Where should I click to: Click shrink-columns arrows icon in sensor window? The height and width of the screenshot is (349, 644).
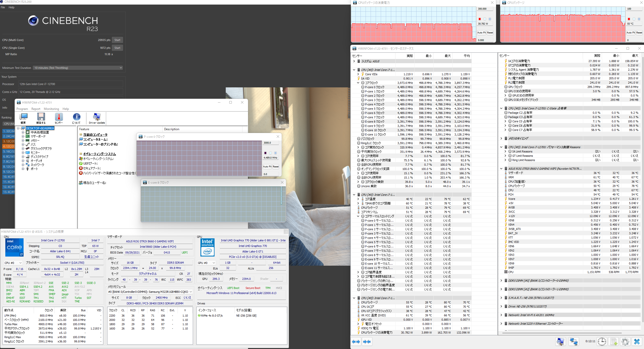(x=367, y=342)
